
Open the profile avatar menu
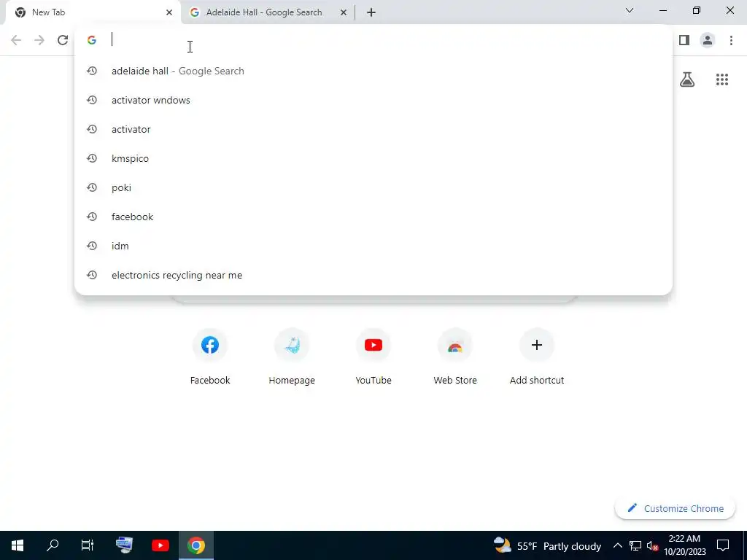(708, 40)
